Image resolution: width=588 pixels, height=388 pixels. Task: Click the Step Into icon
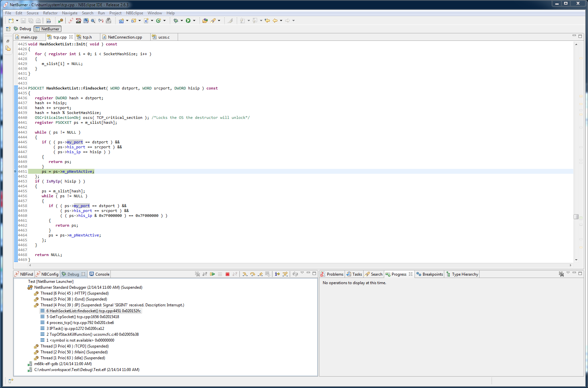pyautogui.click(x=245, y=274)
